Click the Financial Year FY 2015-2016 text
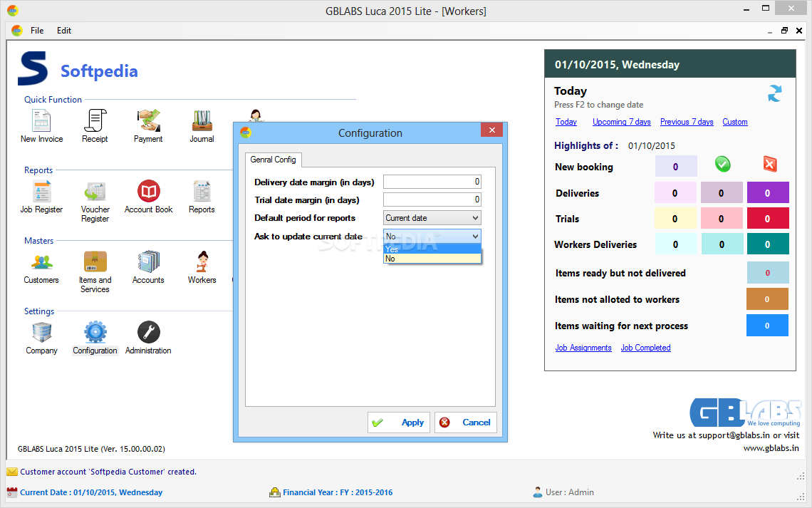 pos(338,492)
